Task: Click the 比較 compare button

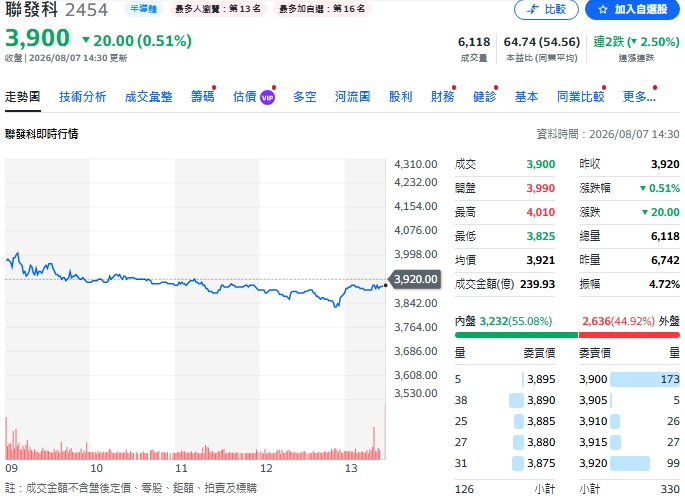Action: pos(546,9)
